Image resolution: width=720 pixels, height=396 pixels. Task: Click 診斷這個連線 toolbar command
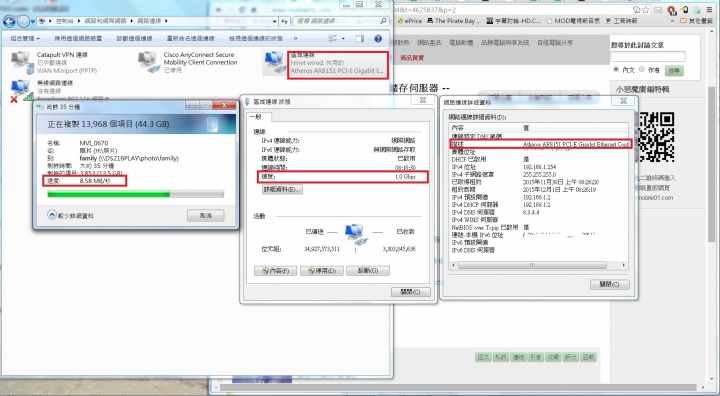point(135,39)
